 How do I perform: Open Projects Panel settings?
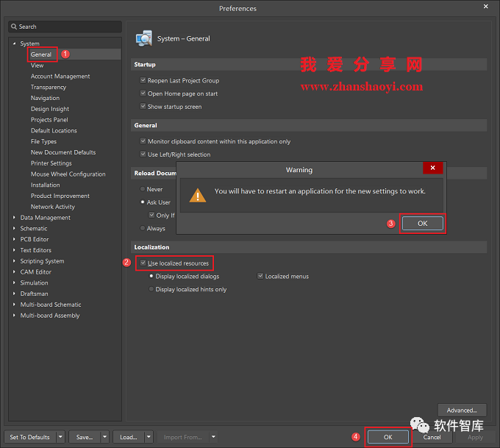pyautogui.click(x=49, y=120)
